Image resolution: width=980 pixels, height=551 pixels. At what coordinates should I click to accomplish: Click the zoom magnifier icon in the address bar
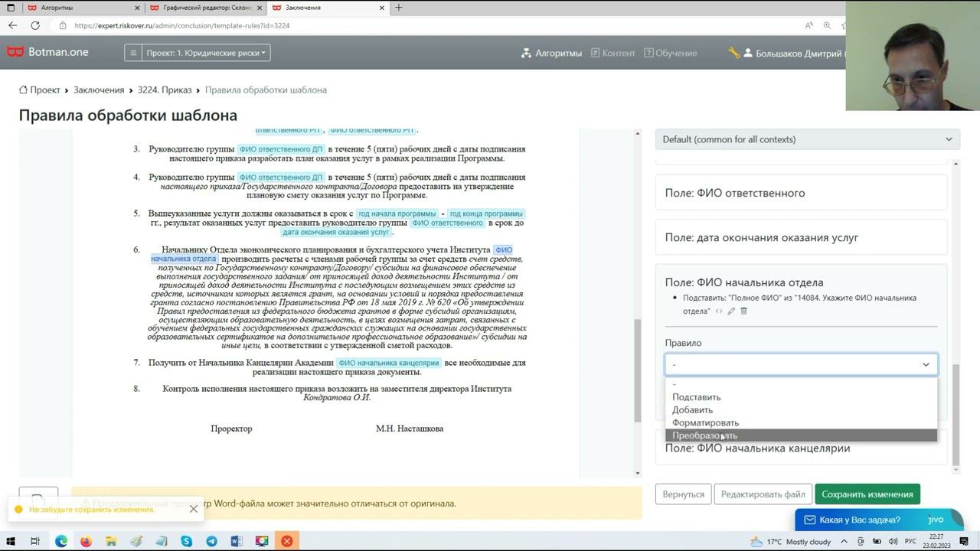tap(827, 25)
